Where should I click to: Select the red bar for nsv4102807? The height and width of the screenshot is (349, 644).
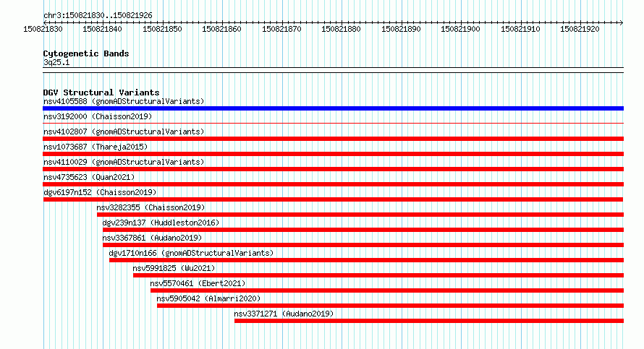333,139
